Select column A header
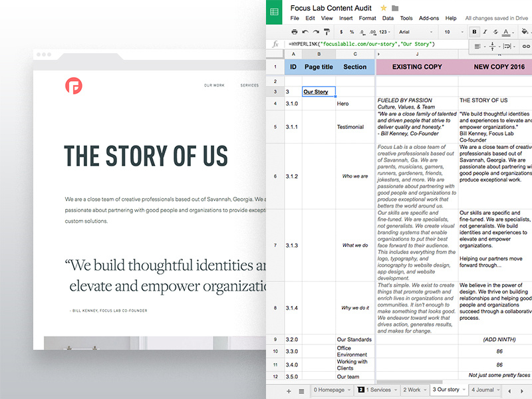This screenshot has height=399, width=532. [x=293, y=54]
